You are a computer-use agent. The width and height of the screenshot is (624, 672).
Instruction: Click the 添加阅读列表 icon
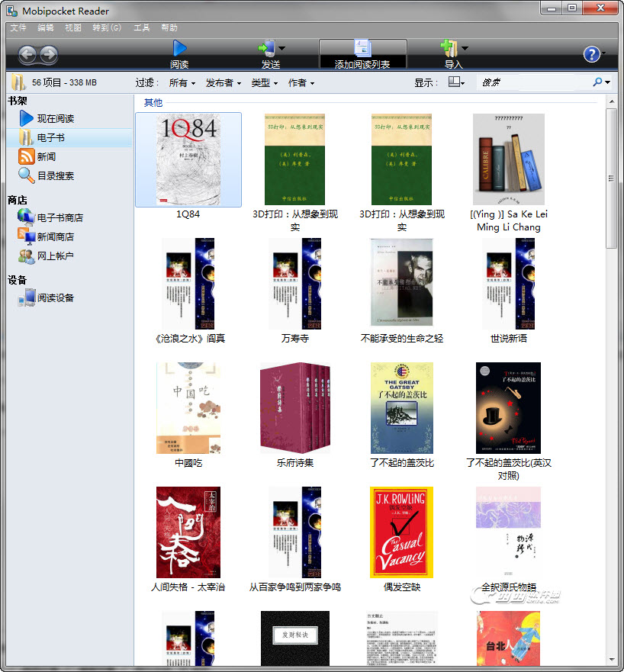tap(362, 49)
